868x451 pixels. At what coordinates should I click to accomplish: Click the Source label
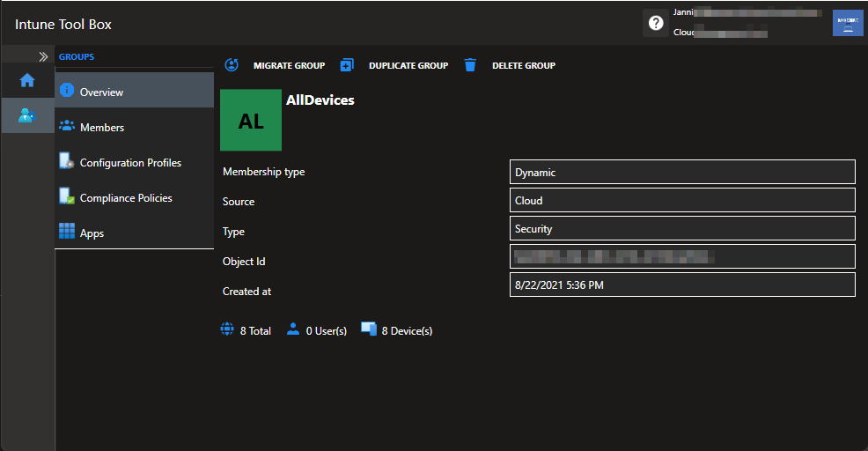click(239, 202)
